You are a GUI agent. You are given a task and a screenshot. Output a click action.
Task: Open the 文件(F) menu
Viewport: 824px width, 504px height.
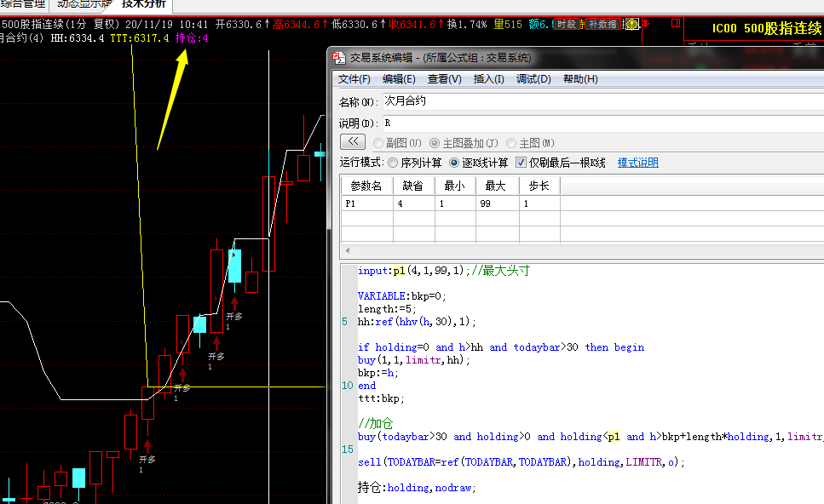(x=354, y=79)
